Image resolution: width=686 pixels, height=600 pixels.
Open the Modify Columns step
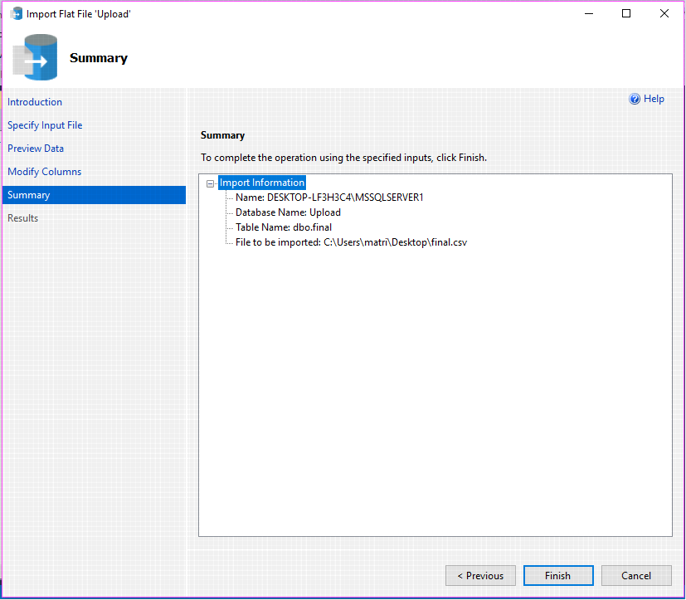tap(44, 172)
